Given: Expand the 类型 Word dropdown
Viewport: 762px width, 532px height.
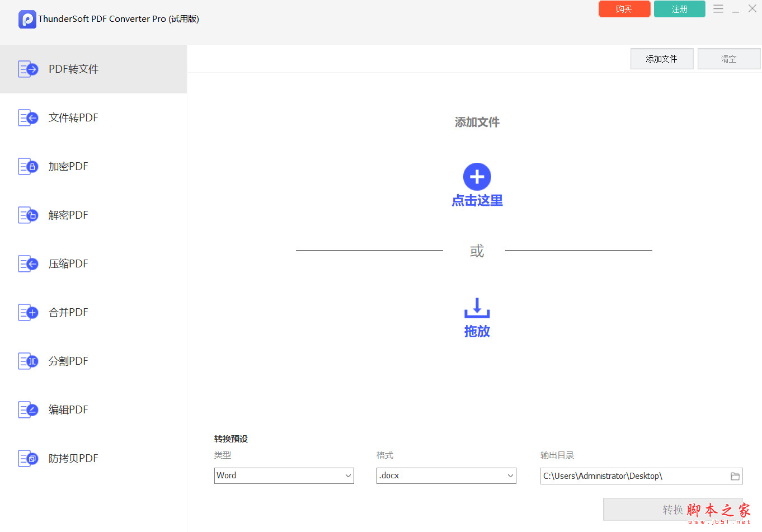Looking at the screenshot, I should (x=284, y=475).
